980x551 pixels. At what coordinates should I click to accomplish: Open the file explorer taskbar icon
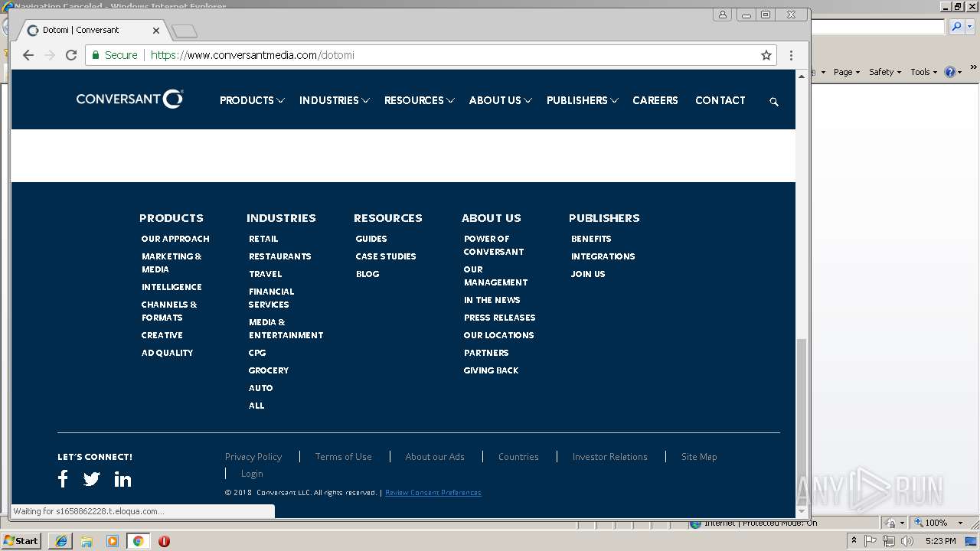87,541
